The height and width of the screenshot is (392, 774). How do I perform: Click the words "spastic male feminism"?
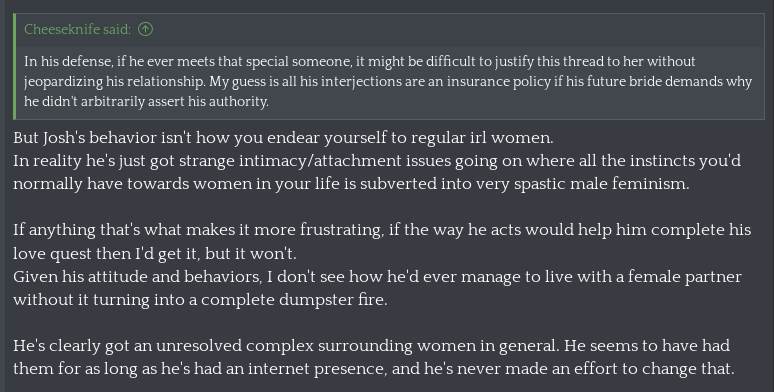coord(601,184)
